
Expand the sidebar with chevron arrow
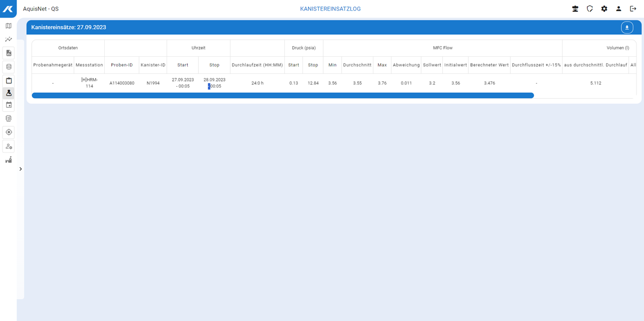(x=21, y=169)
